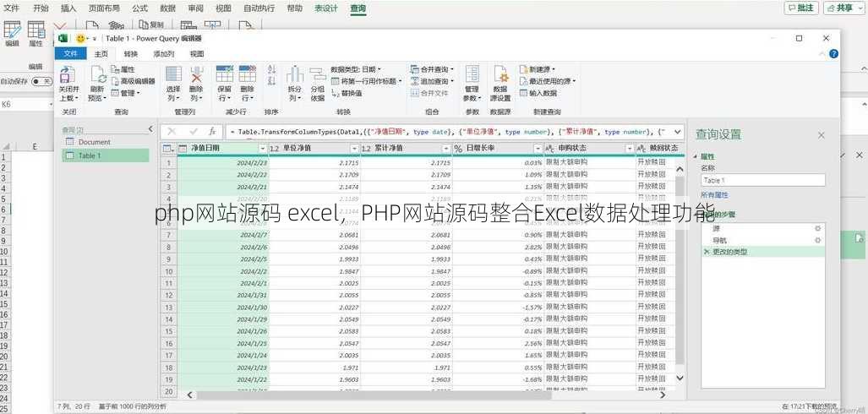Click the percent type icon of 日增长率 column

[x=458, y=149]
